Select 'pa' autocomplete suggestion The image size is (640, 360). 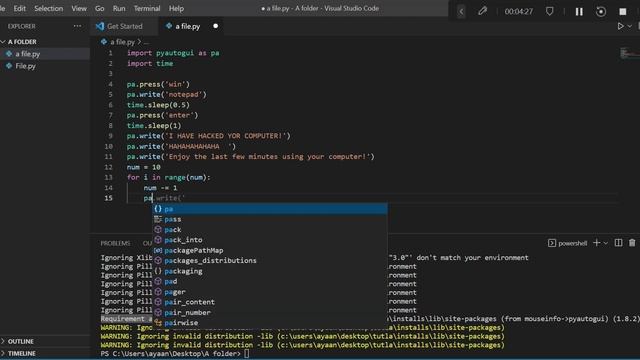point(270,209)
